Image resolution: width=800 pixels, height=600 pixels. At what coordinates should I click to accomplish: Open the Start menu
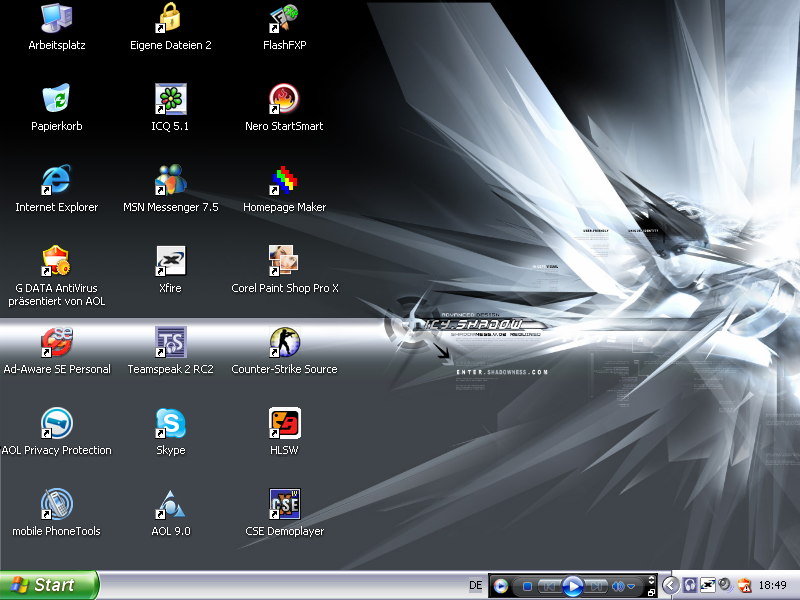point(49,585)
